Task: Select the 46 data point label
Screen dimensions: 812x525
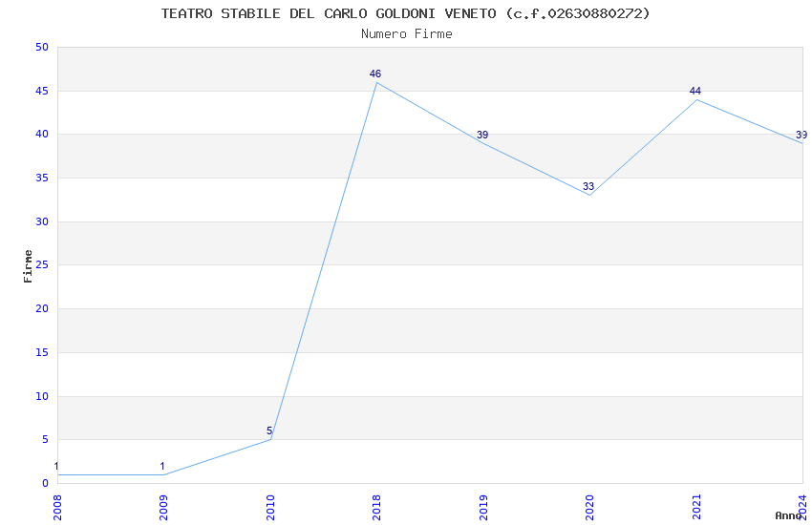Action: [375, 73]
